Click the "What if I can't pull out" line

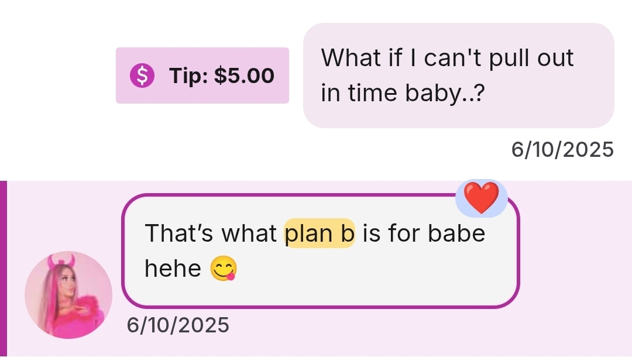tap(447, 58)
